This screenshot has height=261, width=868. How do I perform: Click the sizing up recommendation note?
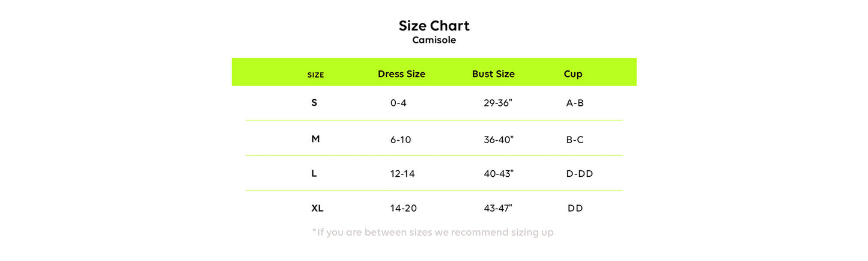[x=432, y=232]
